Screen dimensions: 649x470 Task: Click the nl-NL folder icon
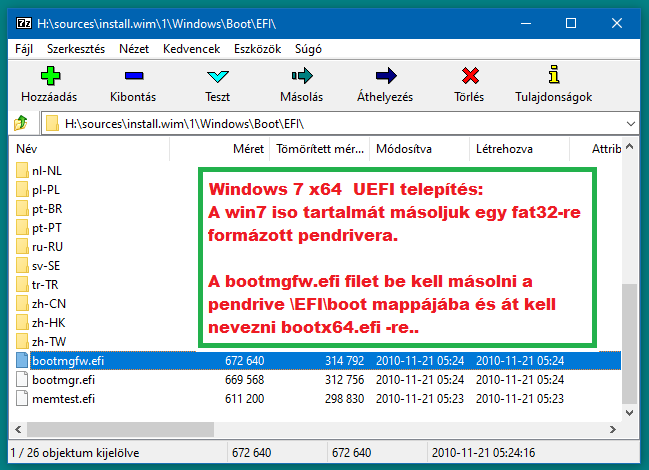[x=22, y=170]
